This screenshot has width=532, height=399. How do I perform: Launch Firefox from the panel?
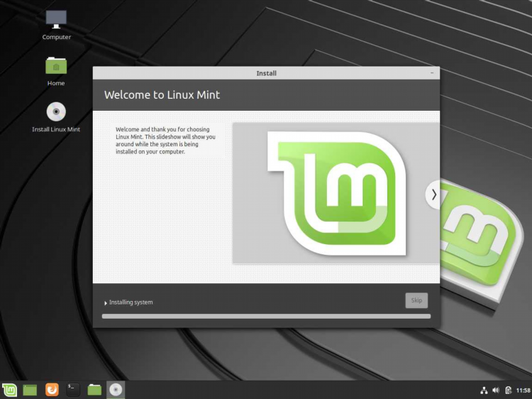pos(52,390)
